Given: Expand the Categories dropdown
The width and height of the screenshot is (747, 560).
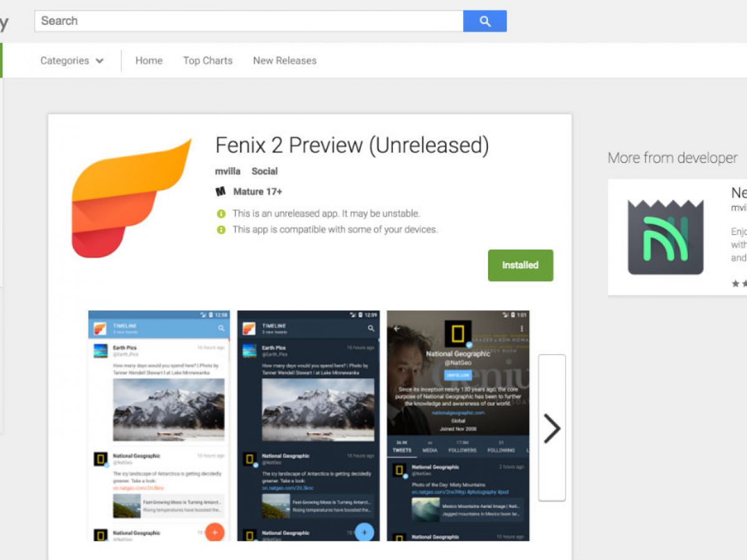Looking at the screenshot, I should coord(72,60).
